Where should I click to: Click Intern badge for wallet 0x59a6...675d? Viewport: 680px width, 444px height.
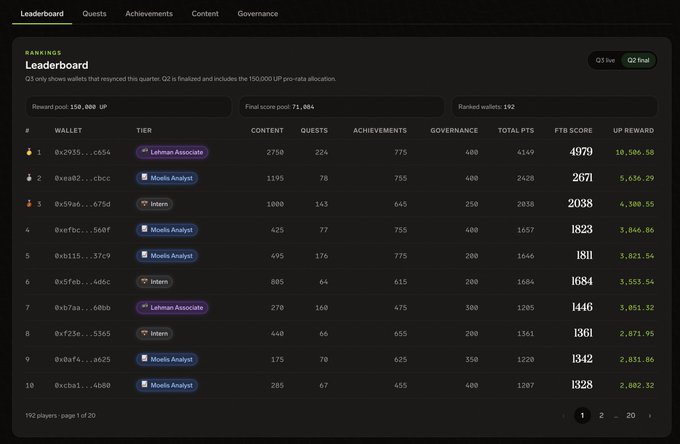pos(154,204)
